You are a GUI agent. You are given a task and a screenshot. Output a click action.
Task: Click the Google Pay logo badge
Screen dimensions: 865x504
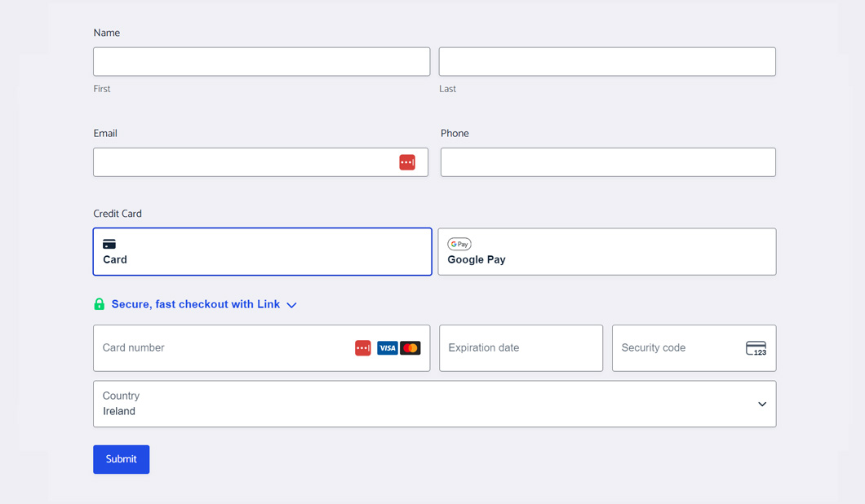459,244
